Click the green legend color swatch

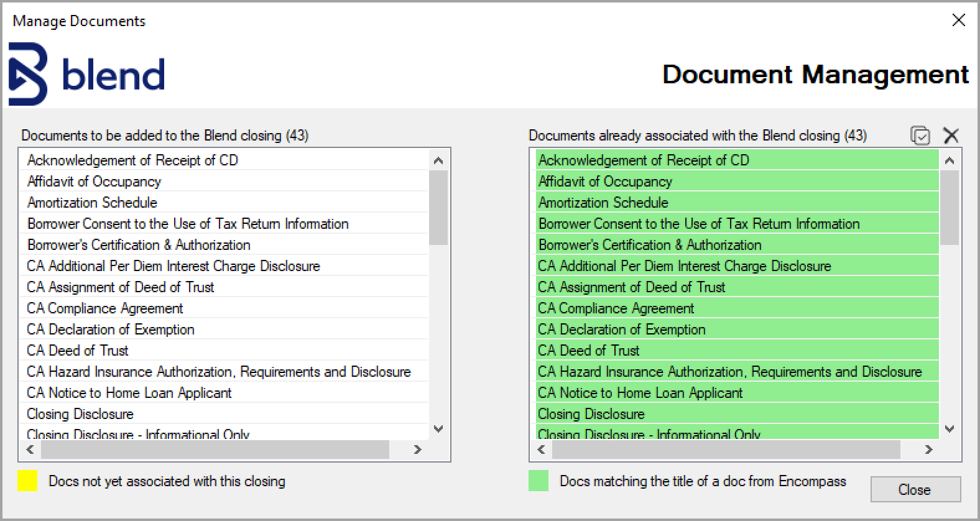click(x=539, y=481)
